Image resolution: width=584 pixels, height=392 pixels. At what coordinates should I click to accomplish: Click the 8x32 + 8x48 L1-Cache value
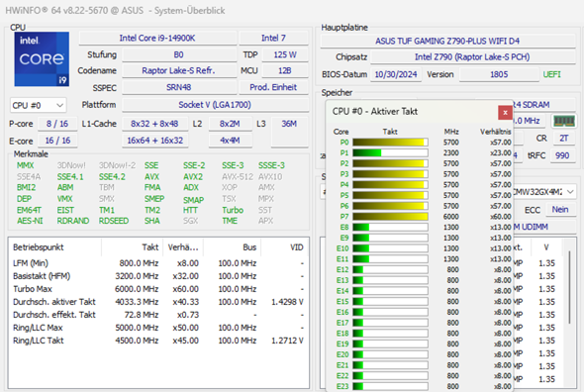[x=154, y=124]
